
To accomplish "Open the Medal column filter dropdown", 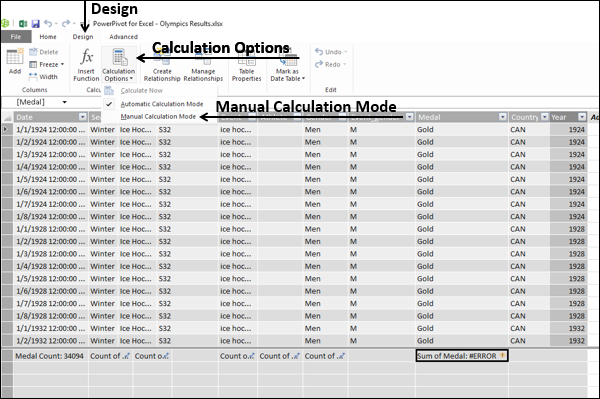I will (x=503, y=117).
